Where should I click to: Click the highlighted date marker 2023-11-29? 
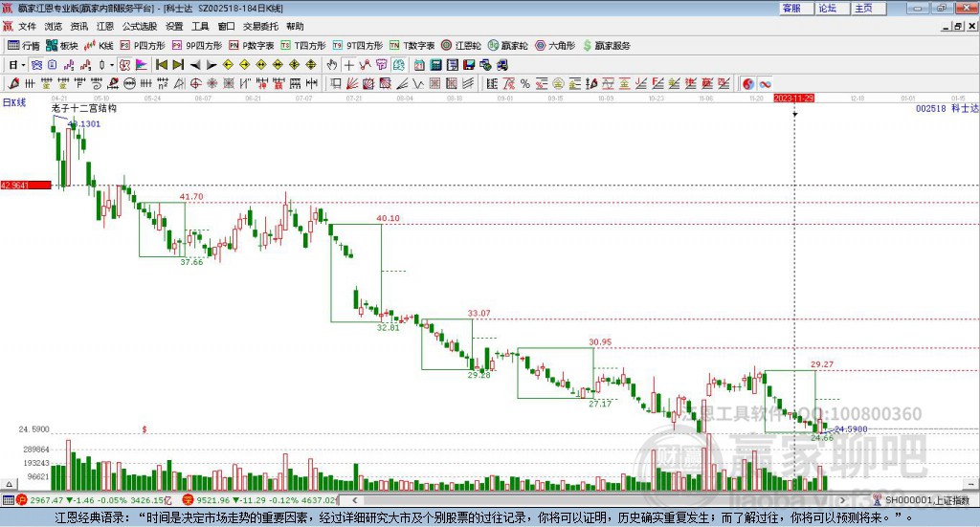click(793, 98)
